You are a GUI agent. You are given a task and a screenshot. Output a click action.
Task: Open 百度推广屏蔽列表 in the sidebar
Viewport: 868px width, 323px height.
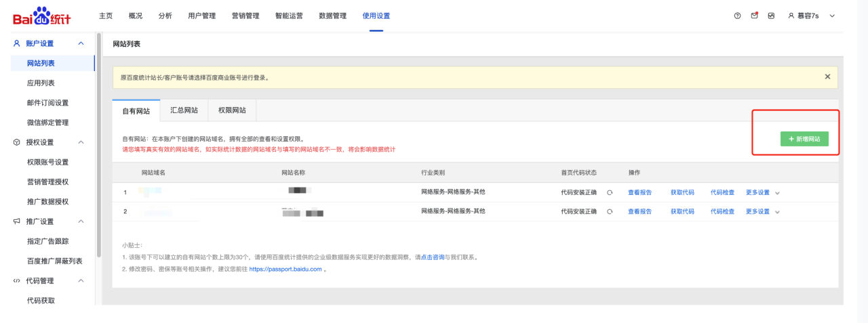pyautogui.click(x=54, y=261)
